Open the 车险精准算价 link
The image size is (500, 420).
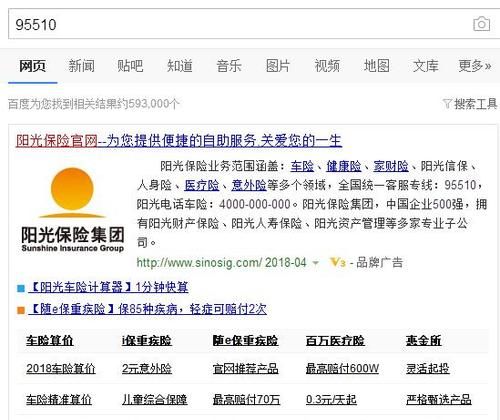pyautogui.click(x=59, y=399)
